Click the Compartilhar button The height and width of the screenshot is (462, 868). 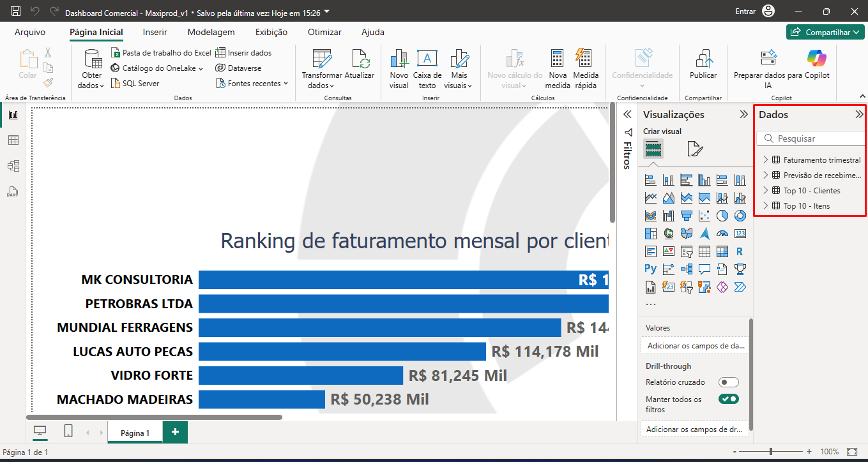pyautogui.click(x=825, y=32)
